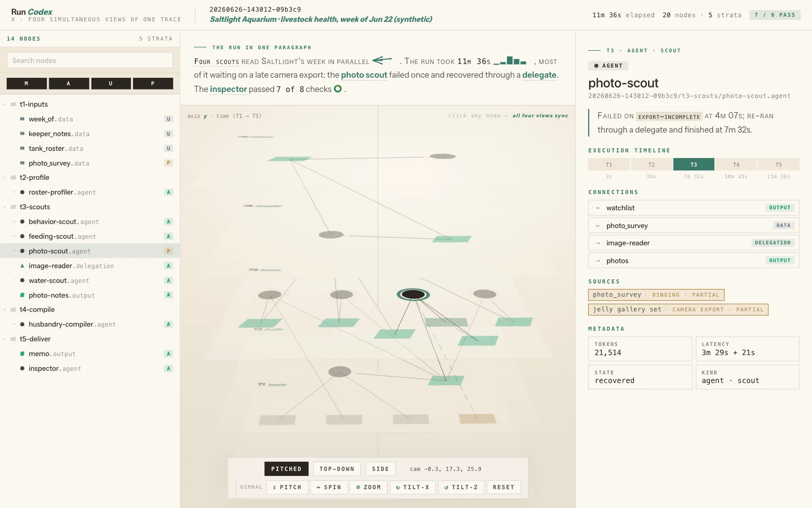Open the 'delegate' link in summary paragraph
812x508 pixels.
pos(539,75)
